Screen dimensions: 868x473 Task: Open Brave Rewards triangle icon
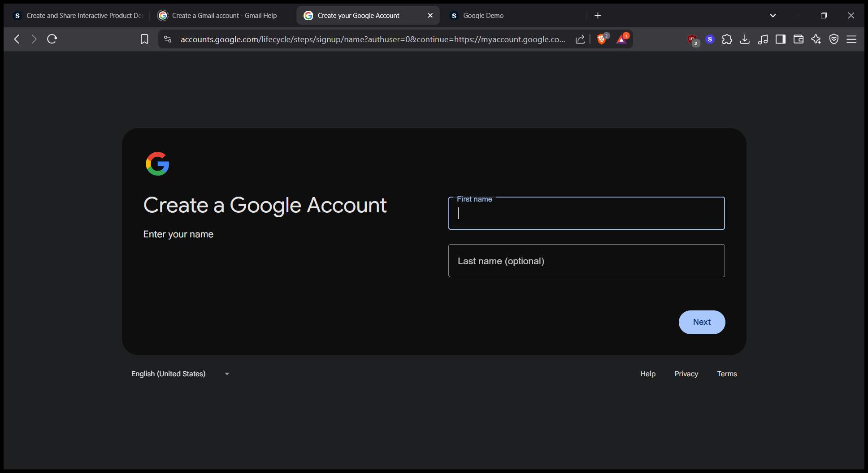[622, 39]
